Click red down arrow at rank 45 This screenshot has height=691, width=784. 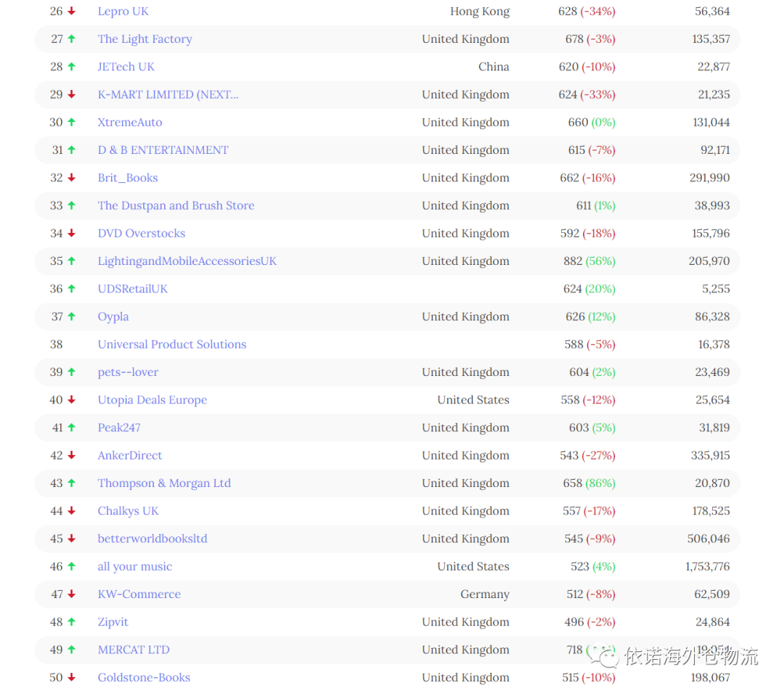71,538
